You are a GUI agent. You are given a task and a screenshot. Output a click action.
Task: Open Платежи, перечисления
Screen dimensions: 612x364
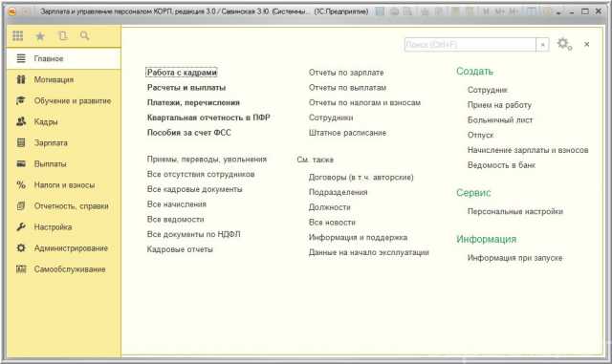click(x=193, y=102)
